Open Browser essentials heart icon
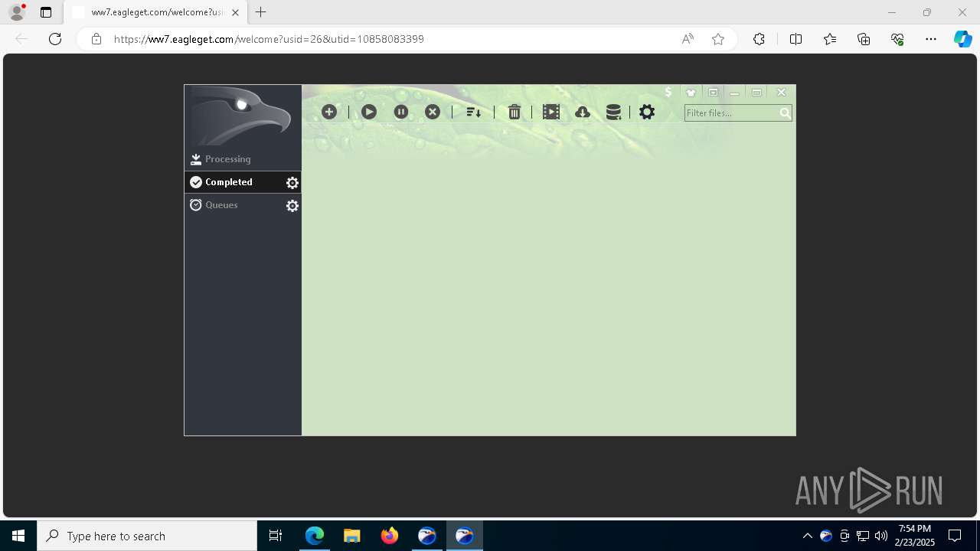Image resolution: width=980 pixels, height=551 pixels. click(x=897, y=39)
